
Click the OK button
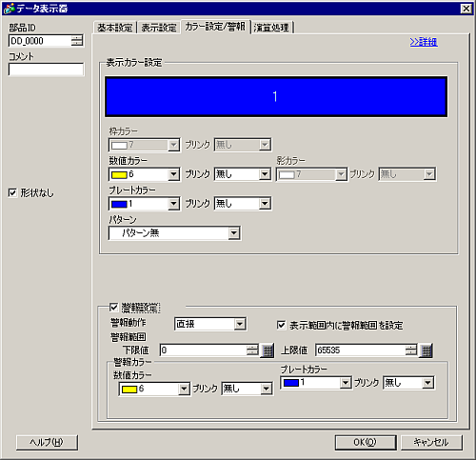click(x=366, y=442)
